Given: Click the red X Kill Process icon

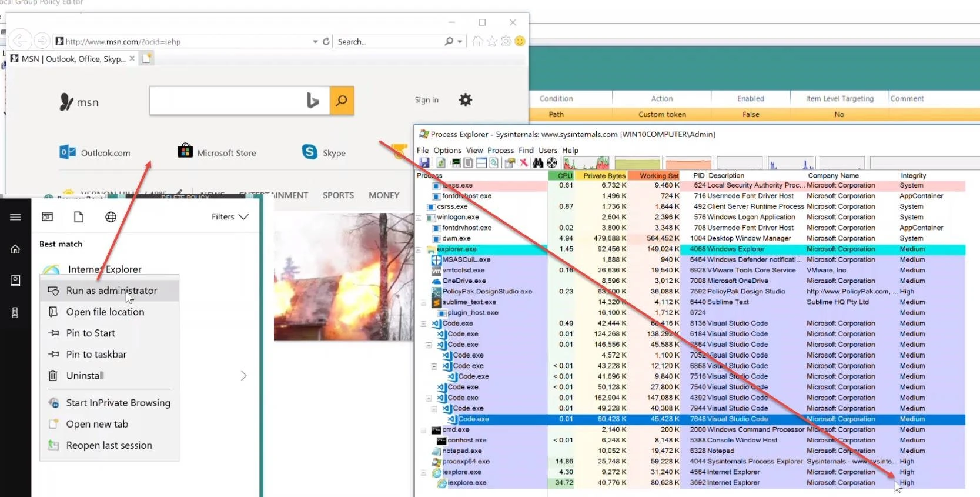Looking at the screenshot, I should tap(523, 163).
